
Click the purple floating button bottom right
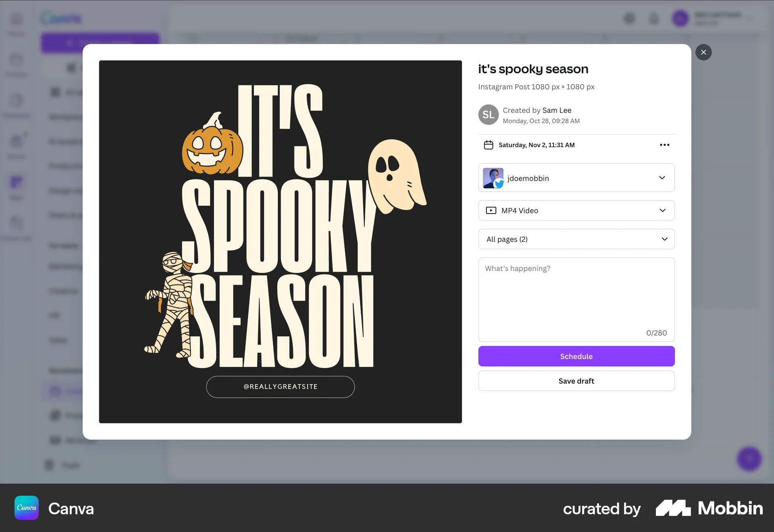click(x=749, y=459)
